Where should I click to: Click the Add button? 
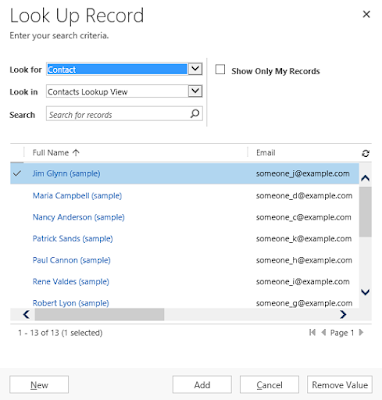click(x=202, y=385)
